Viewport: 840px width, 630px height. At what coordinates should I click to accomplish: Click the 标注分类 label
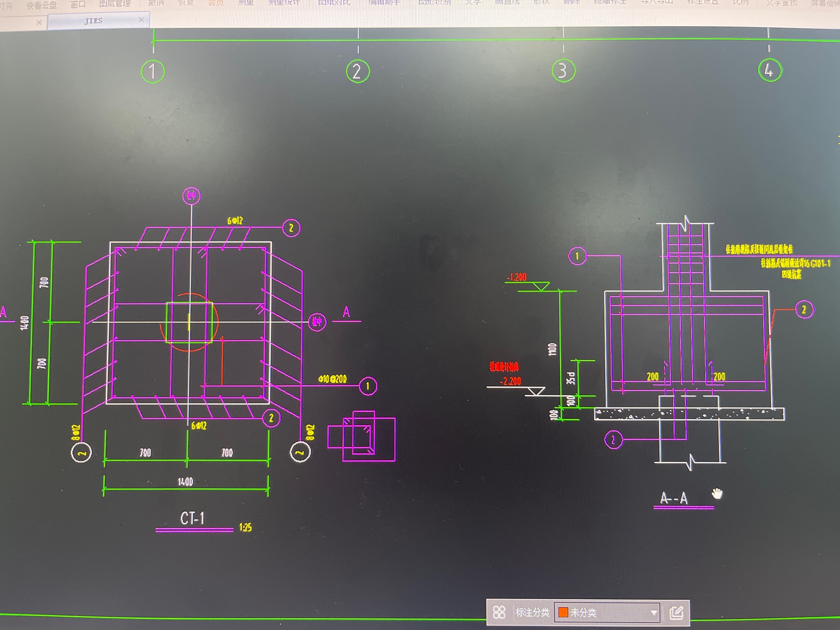[532, 612]
